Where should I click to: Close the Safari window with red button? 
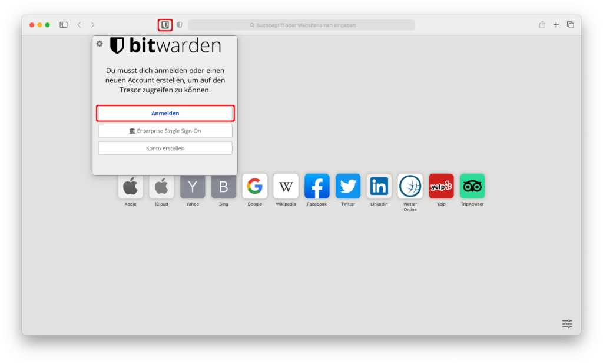click(32, 25)
